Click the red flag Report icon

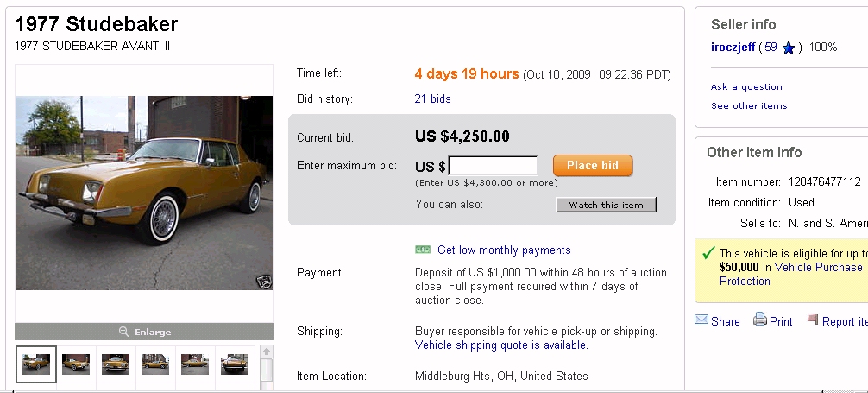coord(812,320)
